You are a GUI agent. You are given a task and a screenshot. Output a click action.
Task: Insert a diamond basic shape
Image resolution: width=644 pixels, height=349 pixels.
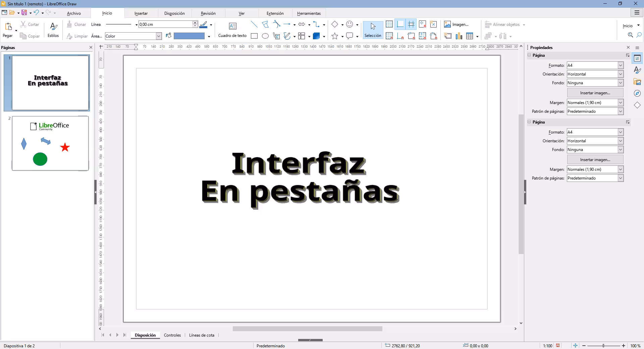[x=335, y=24]
